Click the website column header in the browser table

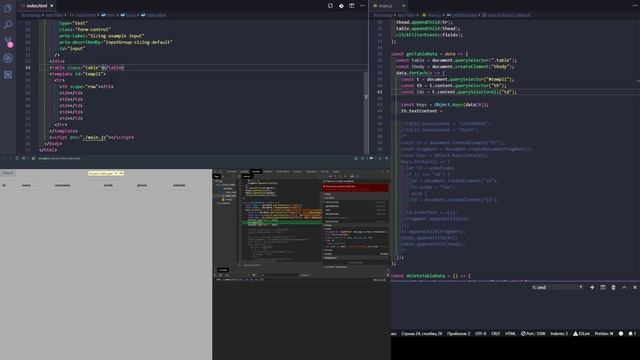click(179, 185)
